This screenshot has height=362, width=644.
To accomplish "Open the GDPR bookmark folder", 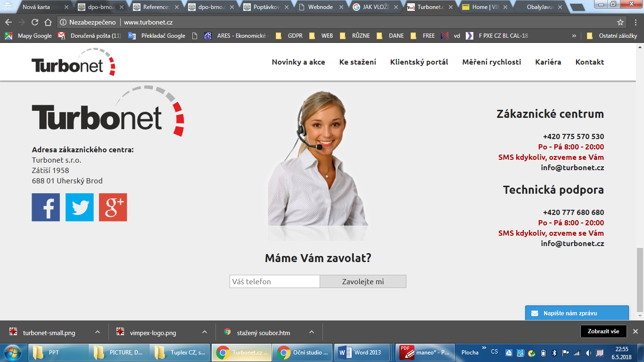I will click(289, 36).
